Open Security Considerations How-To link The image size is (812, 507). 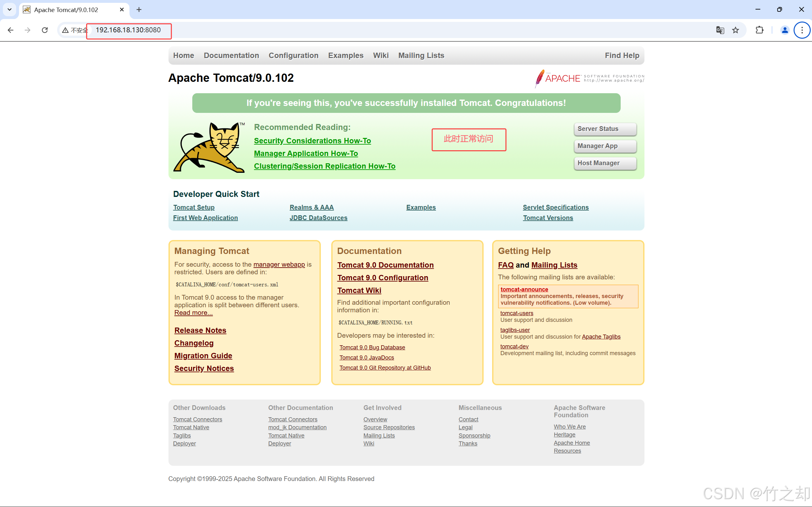[x=312, y=141]
